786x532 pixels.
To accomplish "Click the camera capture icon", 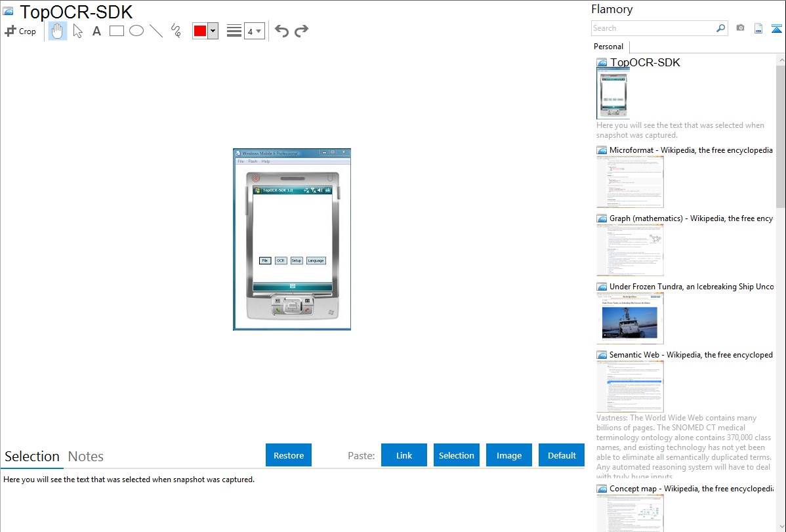I will [x=740, y=28].
